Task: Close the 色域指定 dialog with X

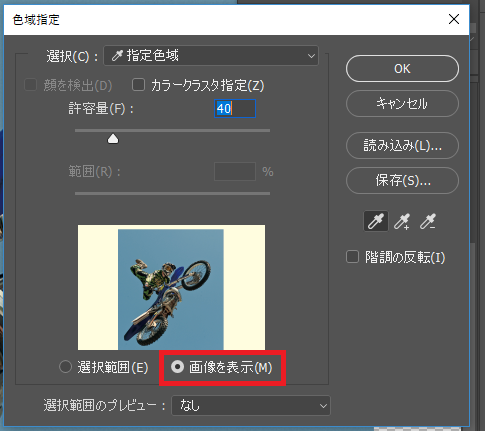Action: click(454, 19)
